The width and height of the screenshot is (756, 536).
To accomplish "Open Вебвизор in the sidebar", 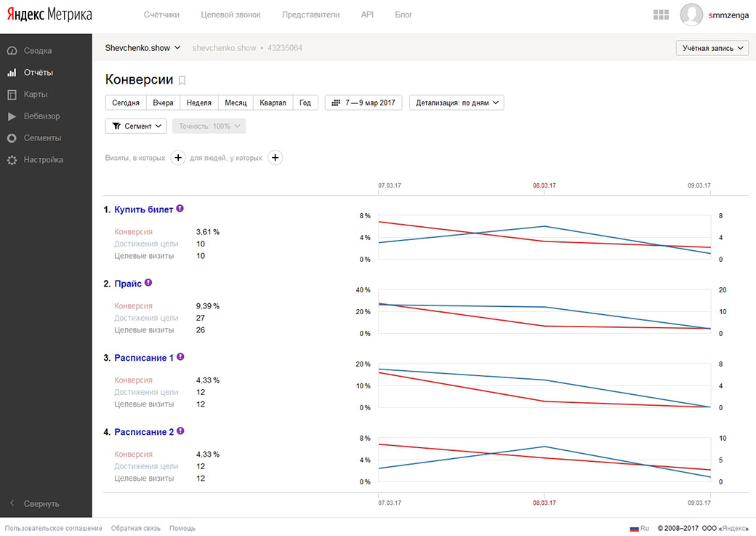I will click(41, 116).
